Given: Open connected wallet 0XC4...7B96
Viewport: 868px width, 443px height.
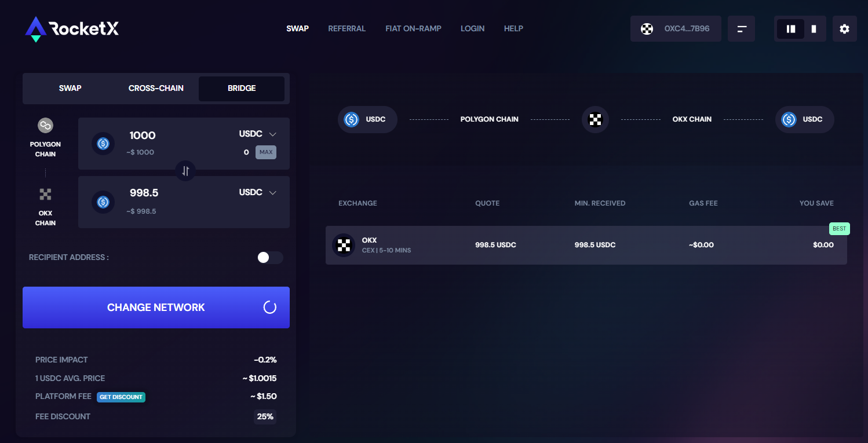Looking at the screenshot, I should pyautogui.click(x=676, y=28).
